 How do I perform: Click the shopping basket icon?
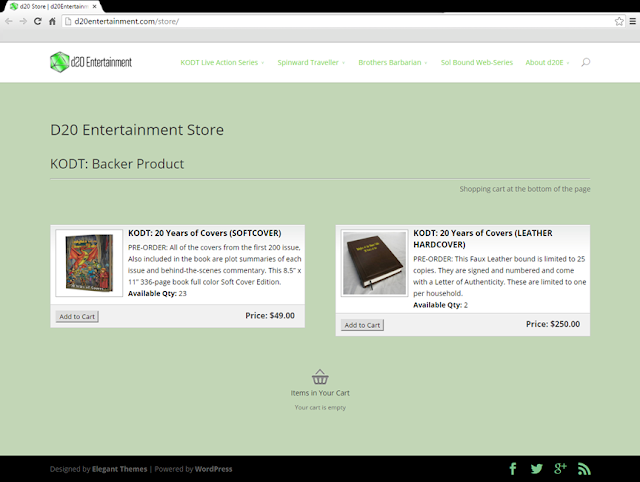point(320,377)
